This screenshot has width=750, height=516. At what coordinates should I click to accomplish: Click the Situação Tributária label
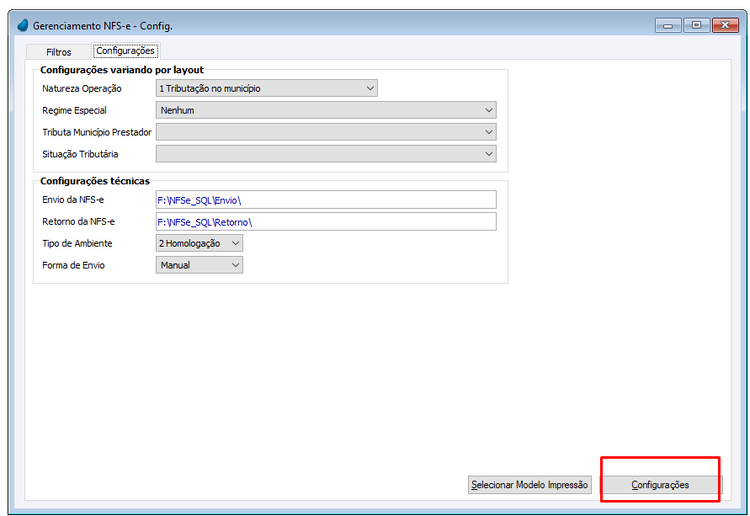click(80, 154)
